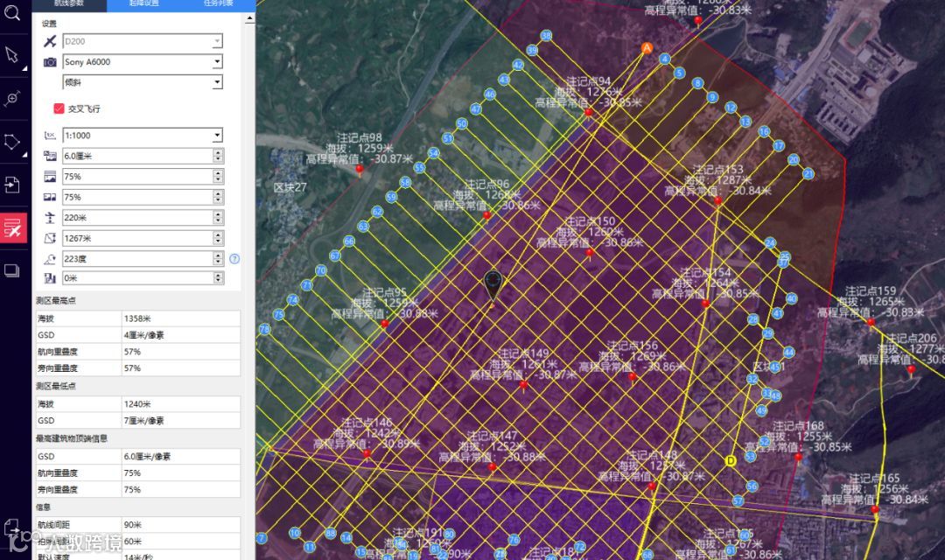Click the heading angle icon beside 223度

click(50, 259)
